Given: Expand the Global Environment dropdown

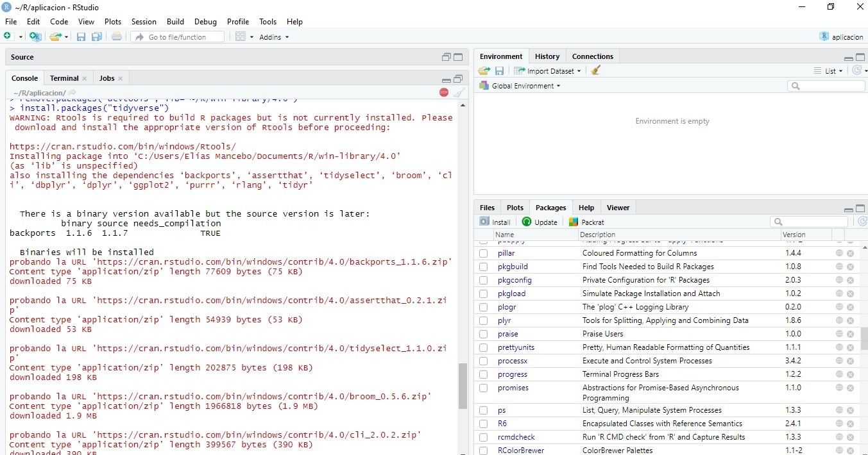Looking at the screenshot, I should 525,86.
